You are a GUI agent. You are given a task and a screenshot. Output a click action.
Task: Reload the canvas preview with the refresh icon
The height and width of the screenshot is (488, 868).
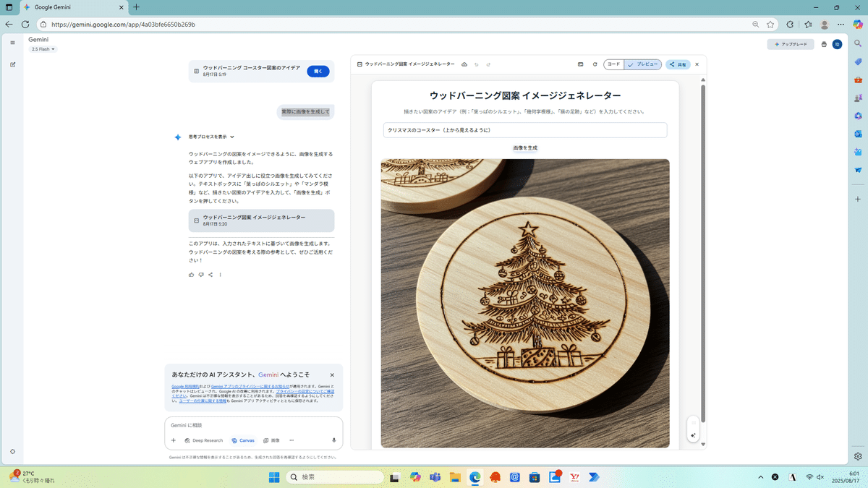[x=595, y=64]
